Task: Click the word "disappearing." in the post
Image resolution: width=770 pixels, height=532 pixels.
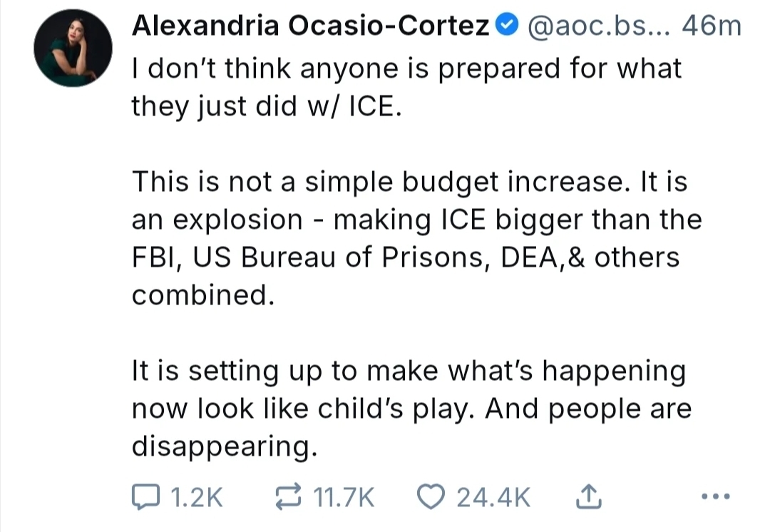Action: 223,446
